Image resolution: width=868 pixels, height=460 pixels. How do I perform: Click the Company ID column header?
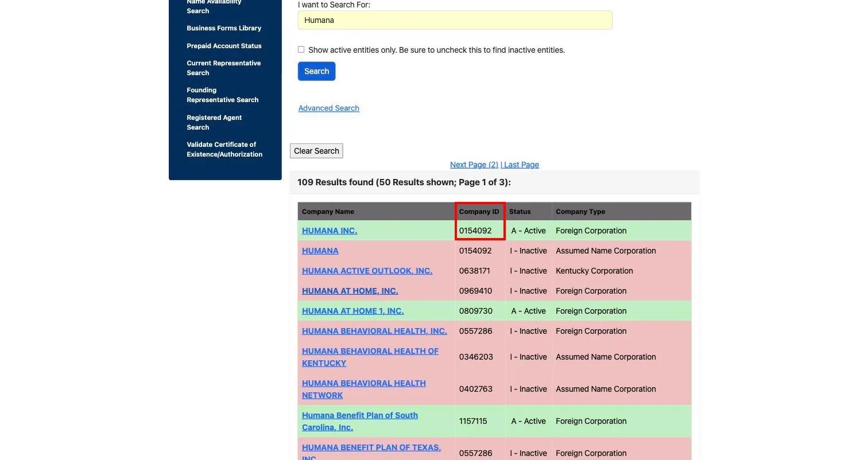coord(479,212)
